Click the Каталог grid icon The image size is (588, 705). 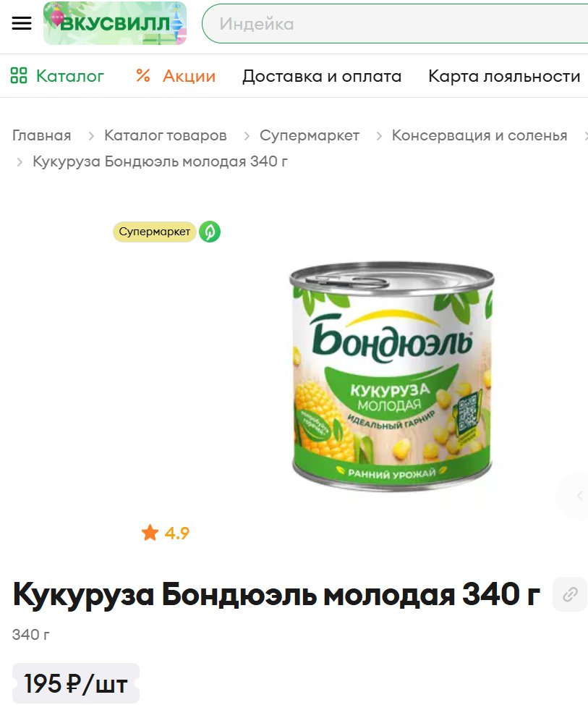[19, 75]
